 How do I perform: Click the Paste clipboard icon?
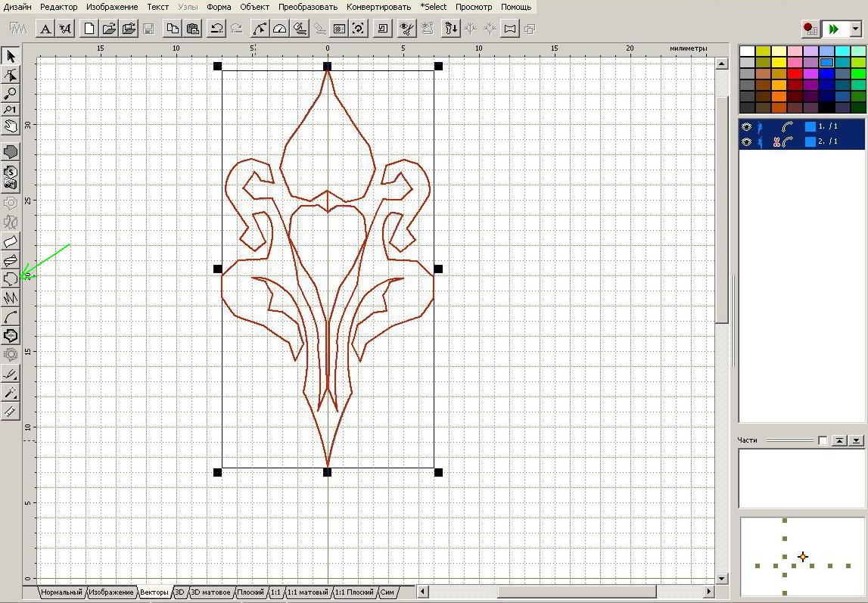[192, 29]
